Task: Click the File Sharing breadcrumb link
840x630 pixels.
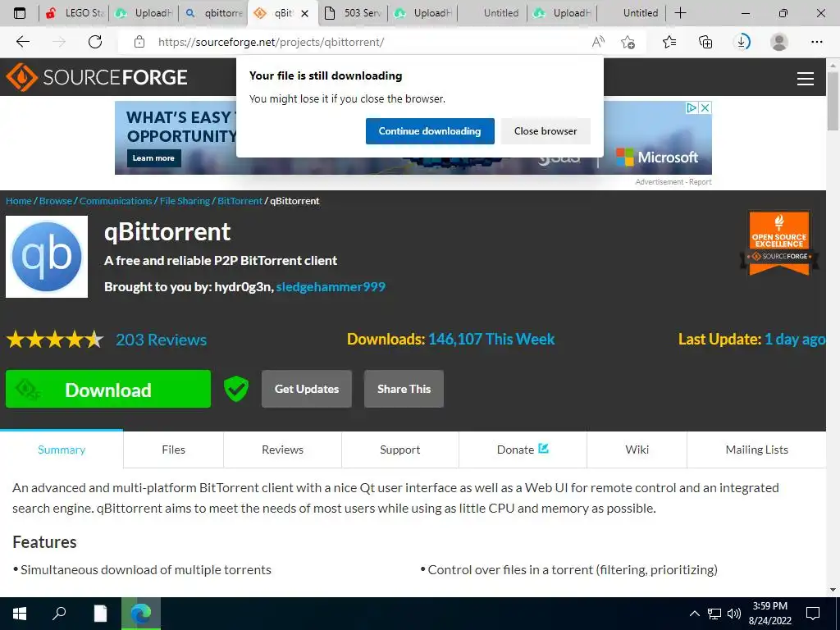Action: click(x=185, y=201)
